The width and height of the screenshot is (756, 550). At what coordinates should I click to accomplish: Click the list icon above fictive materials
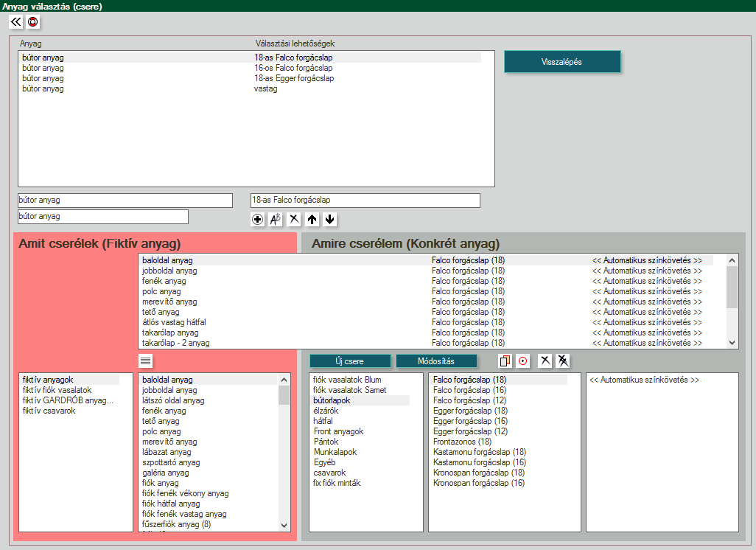[146, 361]
